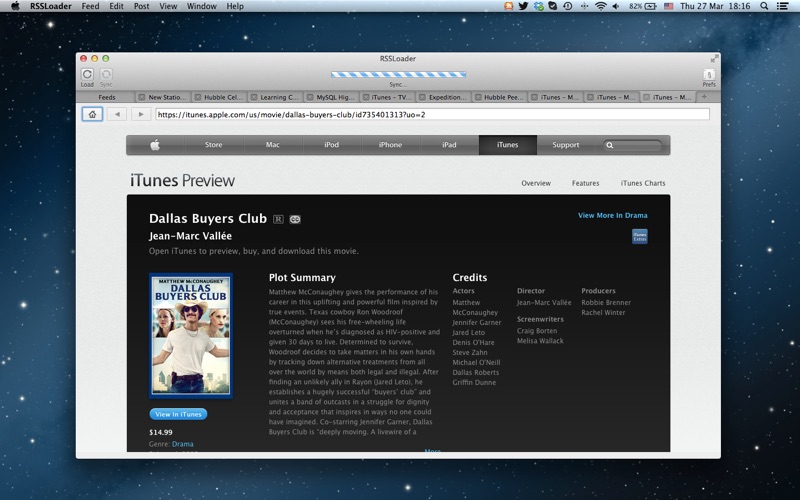Click the Home icon button
Viewport: 800px width, 500px height.
(x=91, y=114)
